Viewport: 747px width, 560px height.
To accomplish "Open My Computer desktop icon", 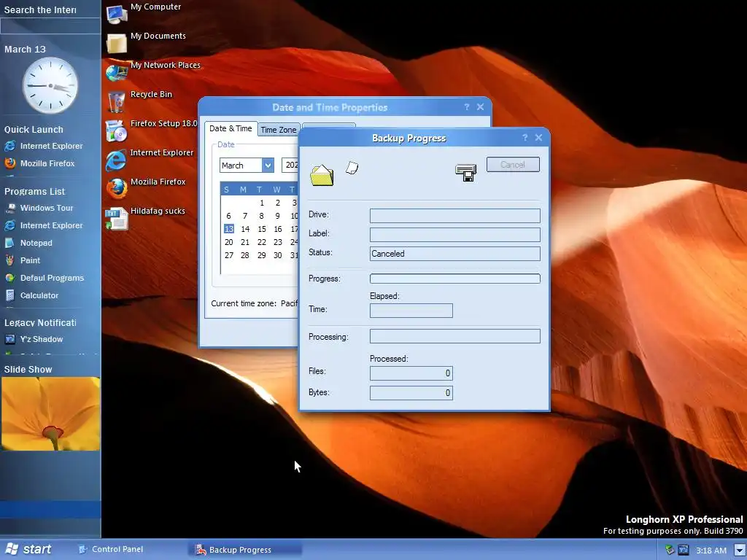I will 117,13.
